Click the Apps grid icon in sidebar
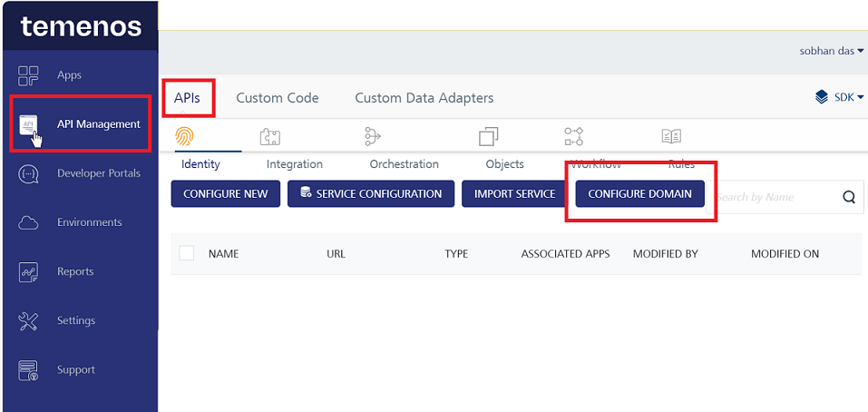868x412 pixels. pyautogui.click(x=28, y=75)
